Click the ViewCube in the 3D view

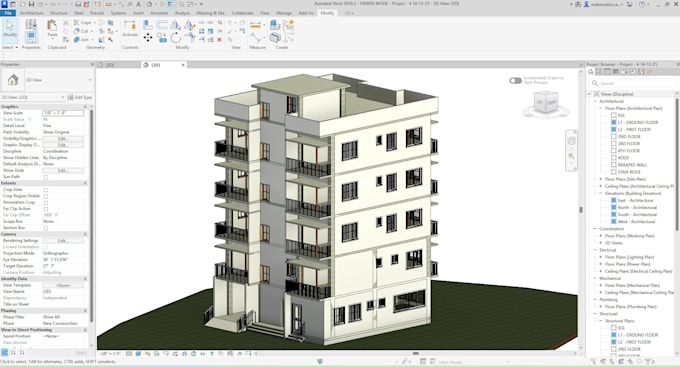546,103
